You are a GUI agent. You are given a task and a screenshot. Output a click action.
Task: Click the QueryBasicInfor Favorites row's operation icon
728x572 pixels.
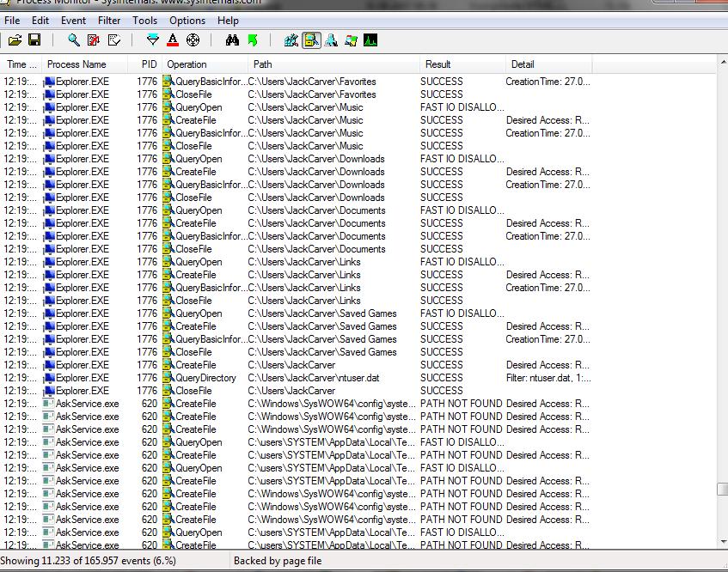click(168, 82)
